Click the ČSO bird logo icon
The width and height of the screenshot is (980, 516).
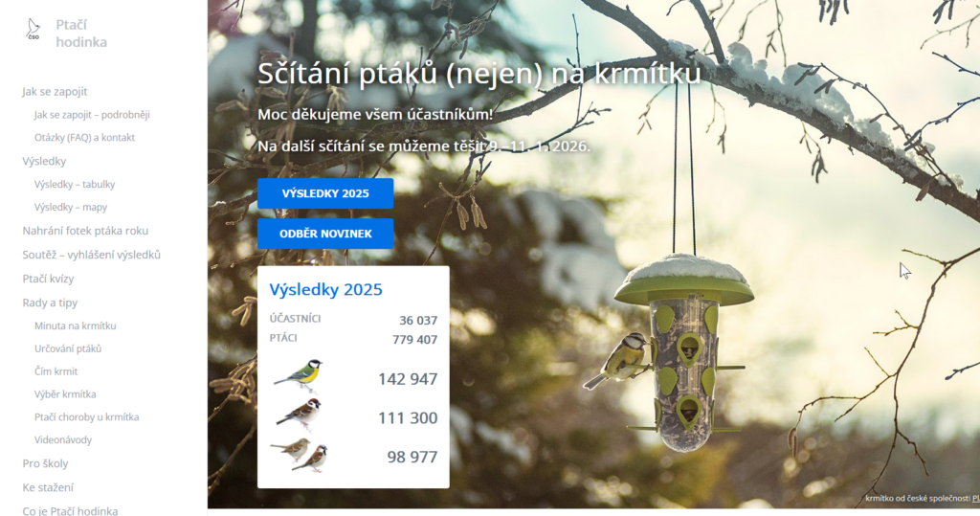point(33,29)
